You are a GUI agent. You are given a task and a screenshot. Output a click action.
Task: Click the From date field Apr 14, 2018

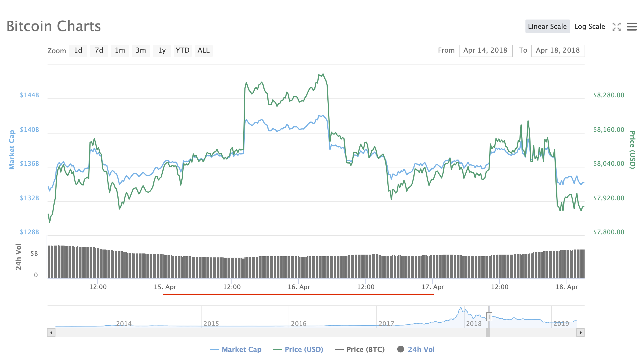point(485,51)
